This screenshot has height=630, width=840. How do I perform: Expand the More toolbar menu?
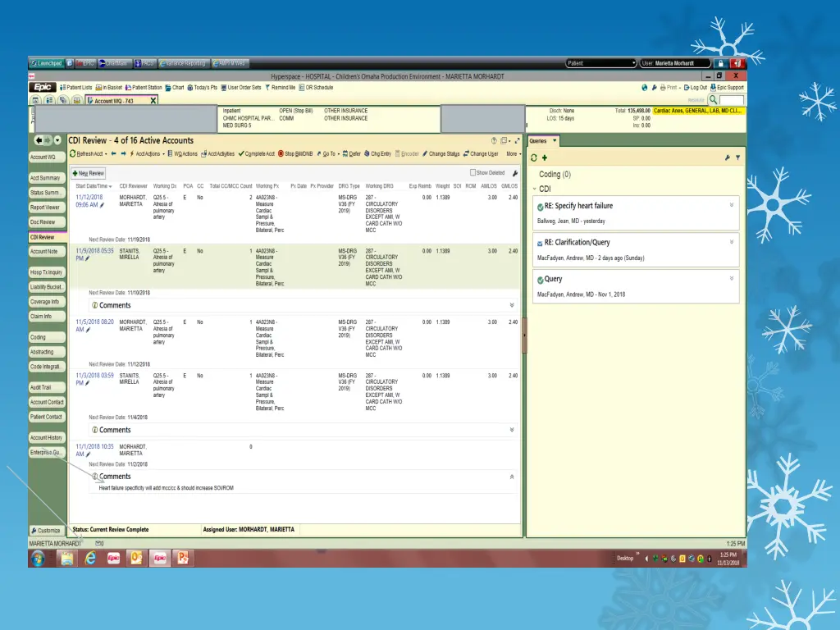(514, 153)
